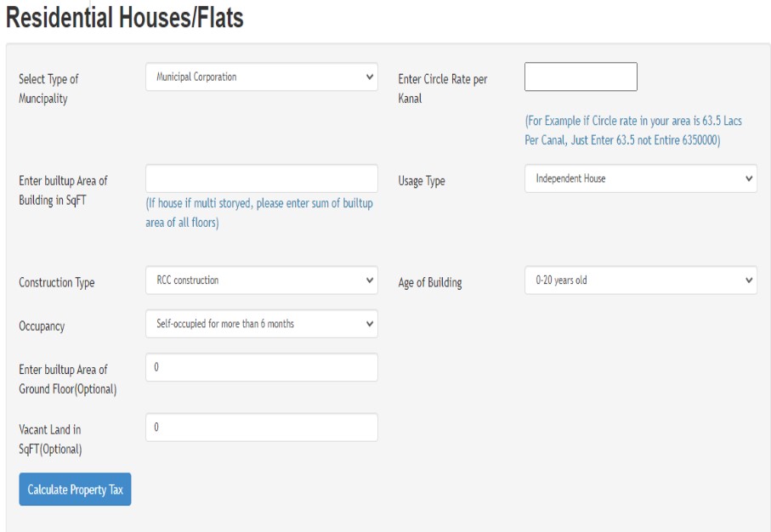The height and width of the screenshot is (532, 771).
Task: Open the Occupancy dropdown
Action: [x=261, y=324]
